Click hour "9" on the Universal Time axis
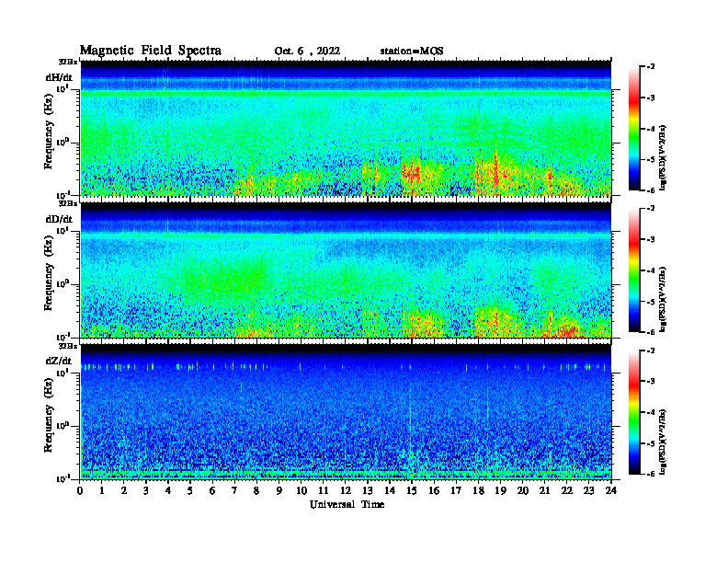The height and width of the screenshot is (563, 728). click(x=279, y=491)
